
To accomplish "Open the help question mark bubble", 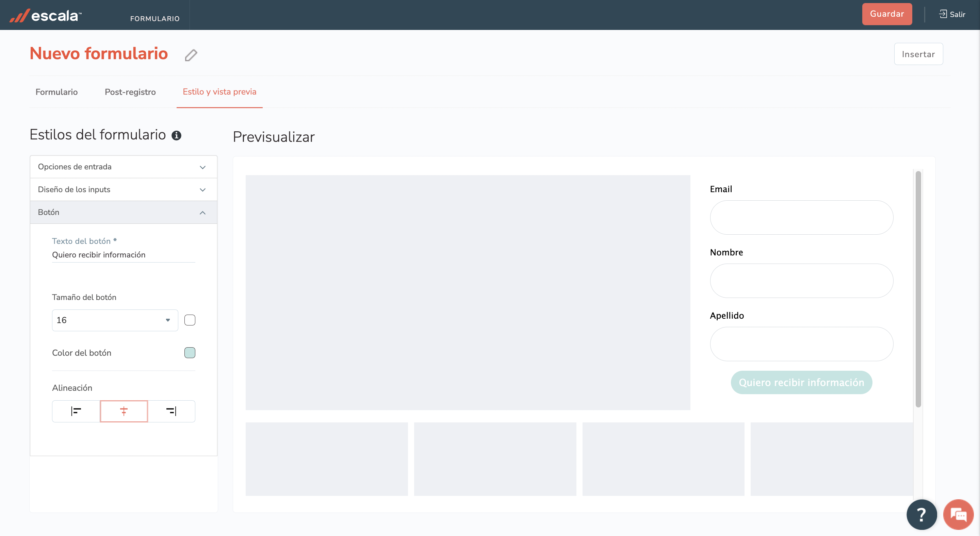I will pos(921,515).
